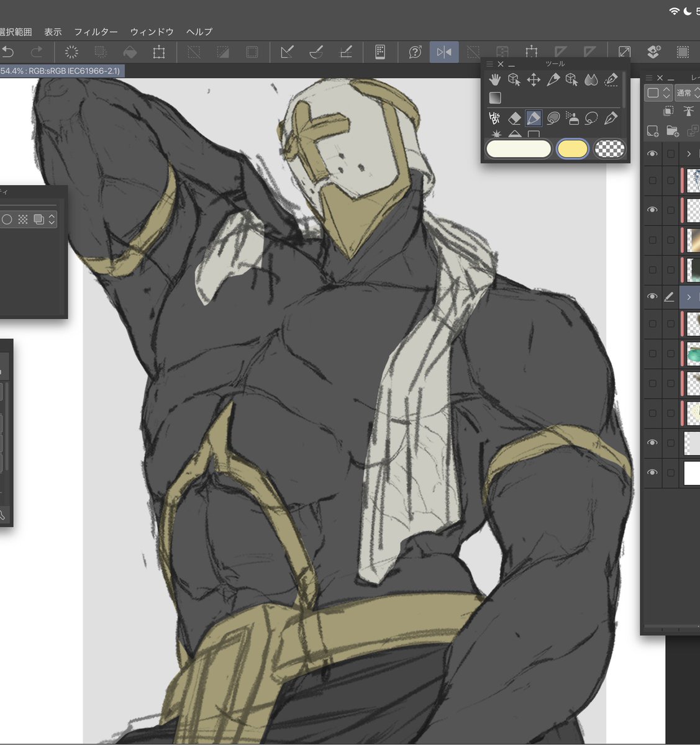Toggle the highlighted Flip Horizontal button
Image resolution: width=700 pixels, height=745 pixels.
click(x=444, y=52)
